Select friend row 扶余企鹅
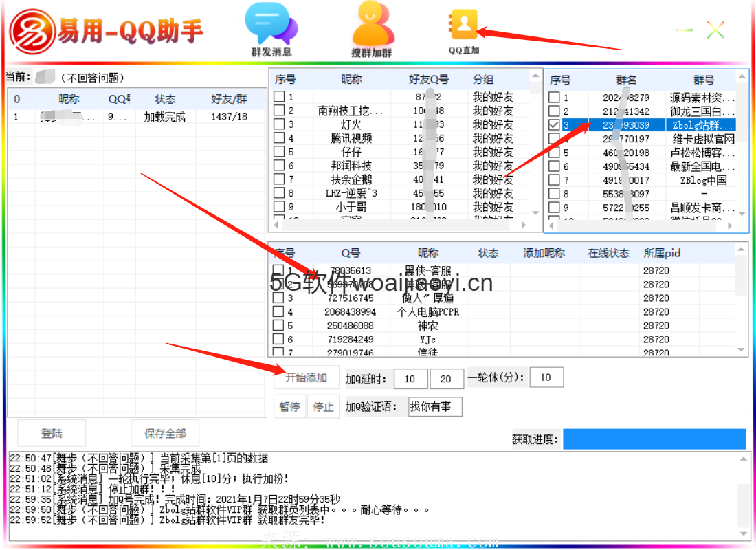 pyautogui.click(x=401, y=179)
